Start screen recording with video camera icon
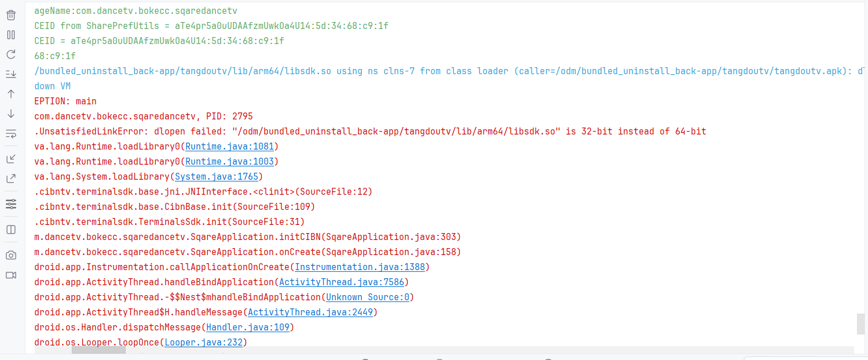 click(10, 275)
